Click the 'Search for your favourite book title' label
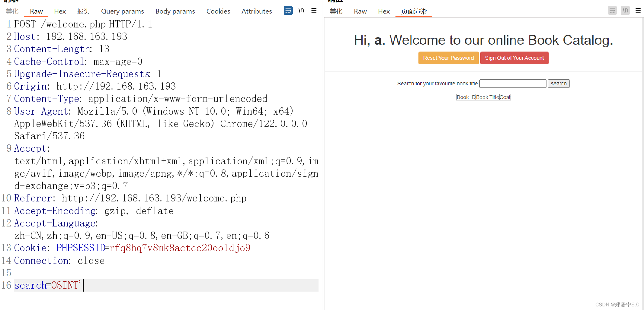This screenshot has width=644, height=310. 437,84
